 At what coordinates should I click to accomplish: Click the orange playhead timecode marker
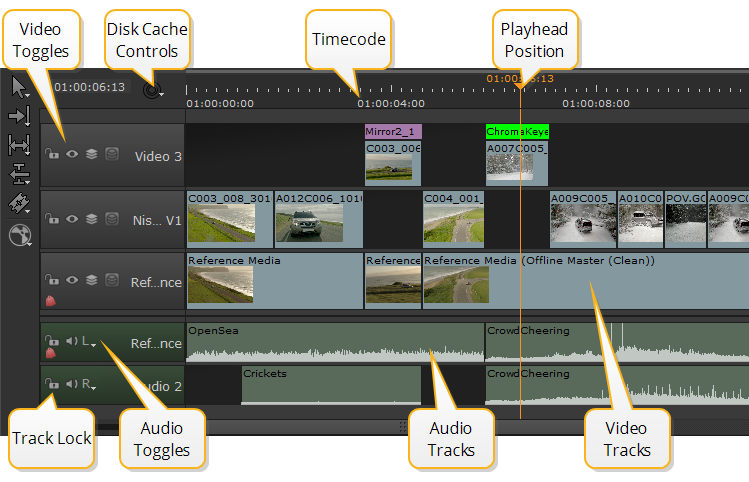coord(519,78)
